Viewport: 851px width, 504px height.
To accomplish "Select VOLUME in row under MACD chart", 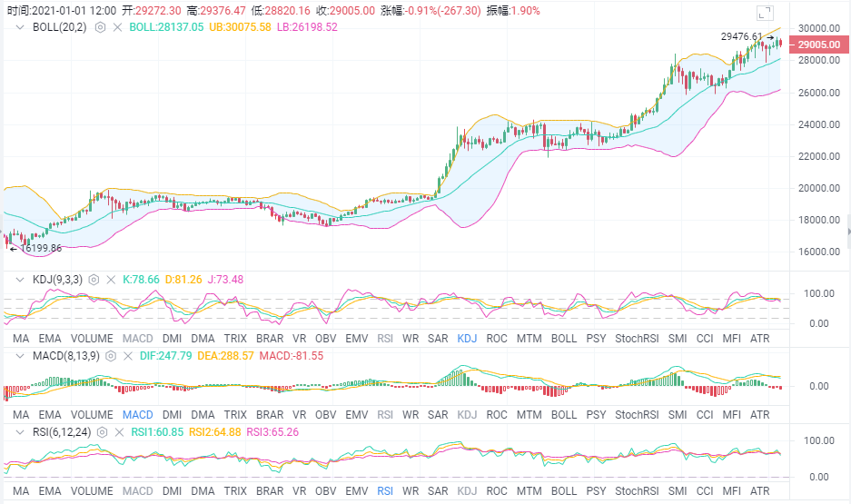I will (x=93, y=415).
